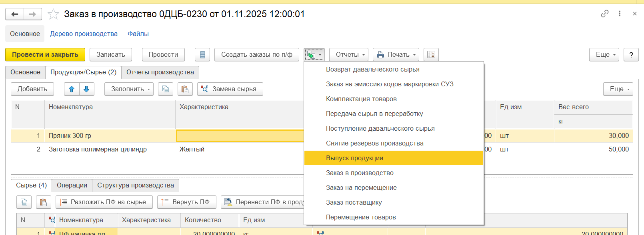Open Дерево производства link
This screenshot has height=235, width=644.
tap(84, 34)
